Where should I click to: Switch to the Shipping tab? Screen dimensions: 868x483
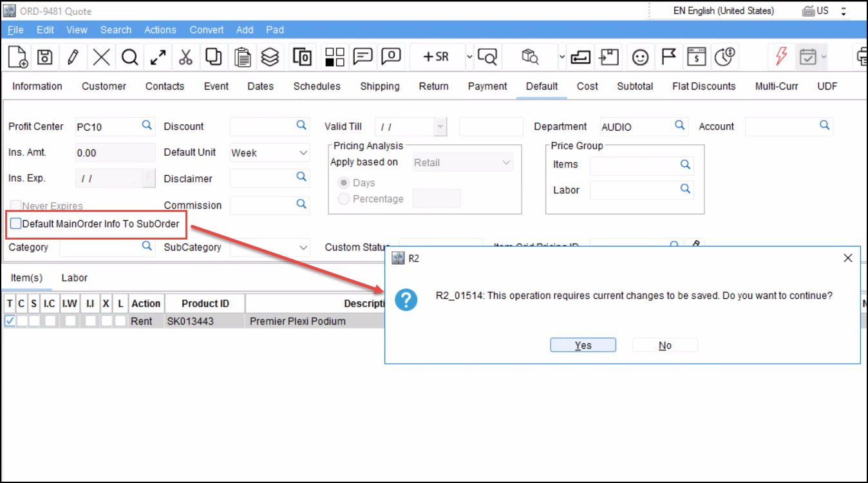[379, 86]
